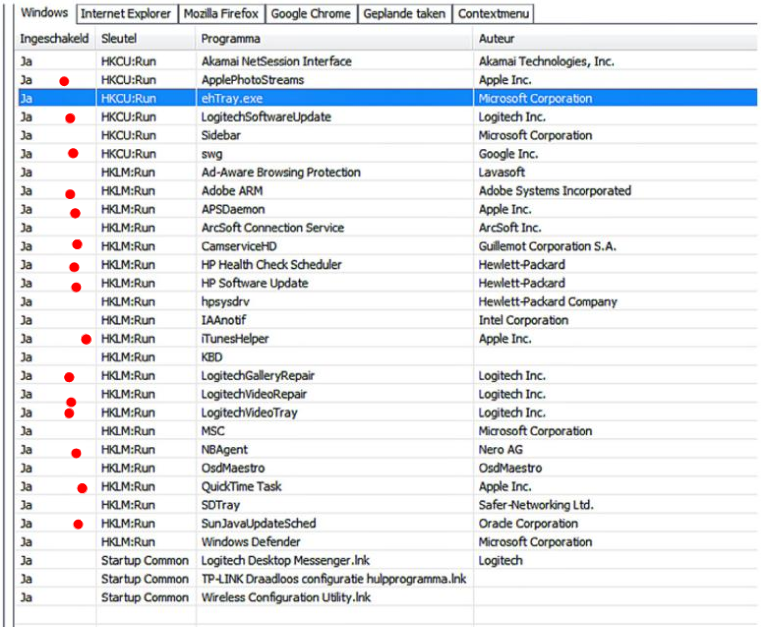Select the LogitechSoftwareUpdate entry
Viewport: 761px width, 627px height.
pyautogui.click(x=388, y=117)
